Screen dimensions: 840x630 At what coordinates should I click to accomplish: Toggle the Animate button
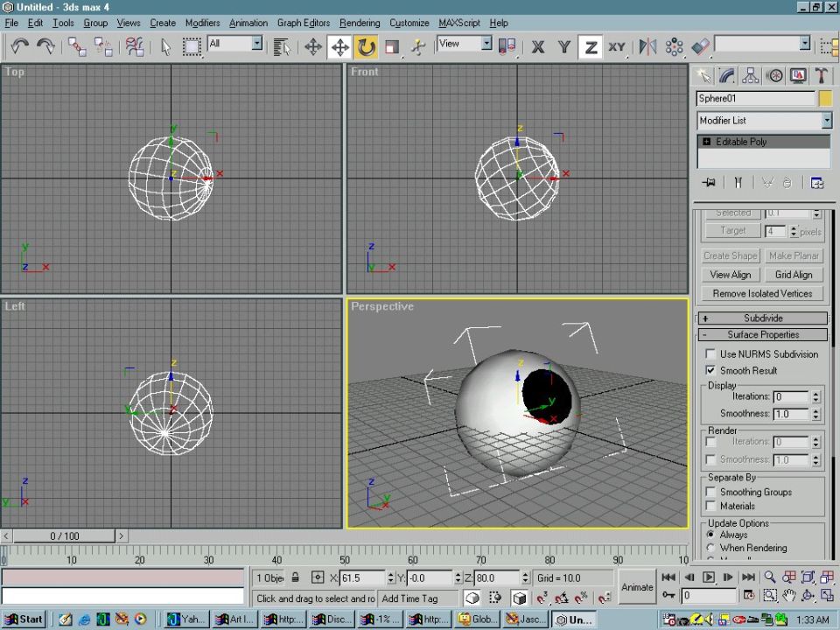click(x=637, y=587)
